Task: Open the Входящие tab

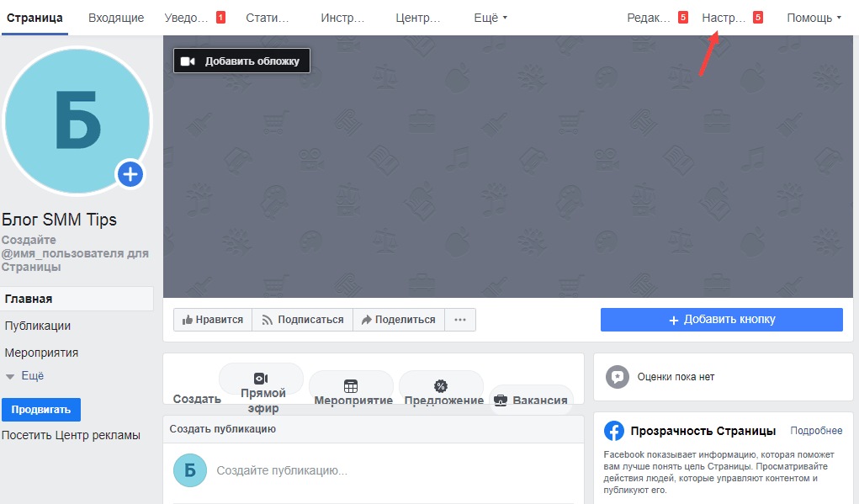Action: pos(116,18)
